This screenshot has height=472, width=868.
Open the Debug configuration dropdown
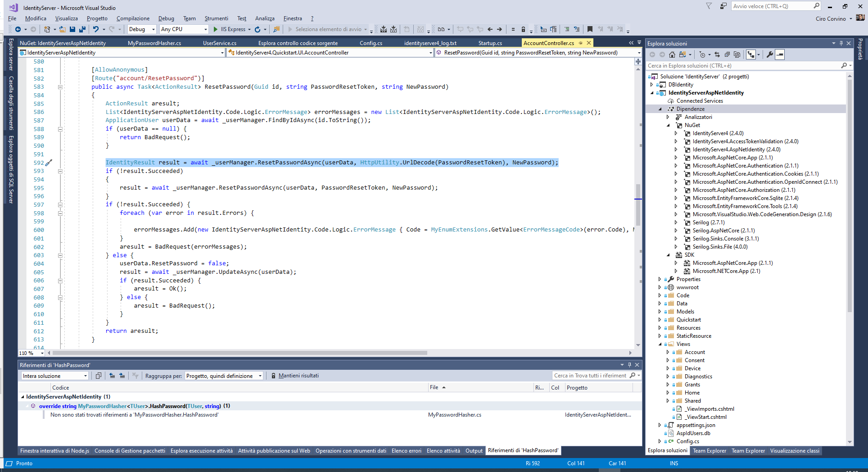[x=141, y=29]
